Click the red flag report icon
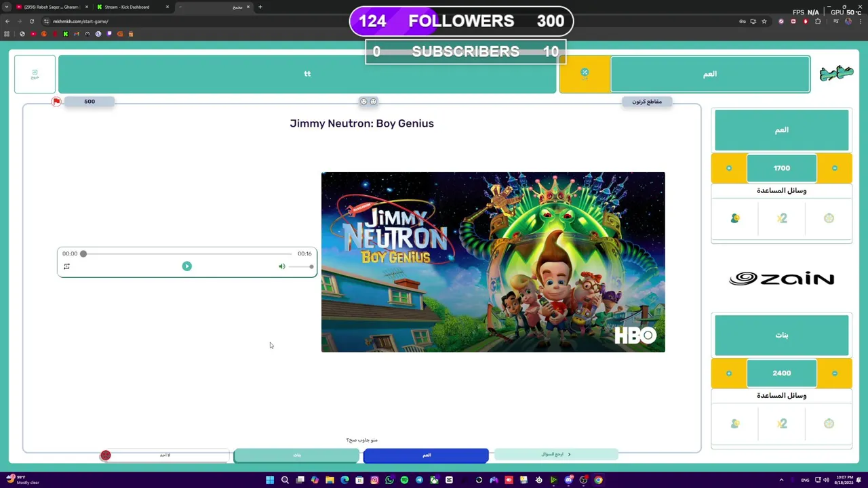This screenshot has width=868, height=488. coord(56,102)
